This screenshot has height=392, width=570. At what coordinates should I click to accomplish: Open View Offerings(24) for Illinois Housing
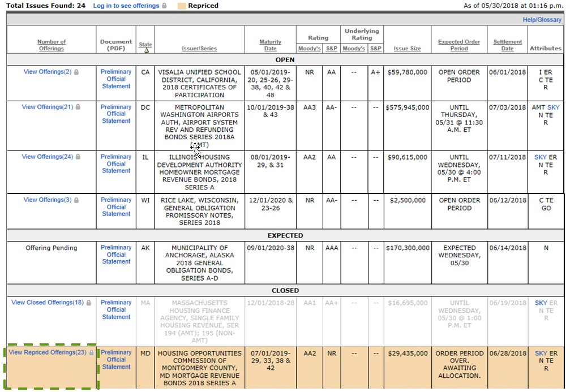(48, 157)
